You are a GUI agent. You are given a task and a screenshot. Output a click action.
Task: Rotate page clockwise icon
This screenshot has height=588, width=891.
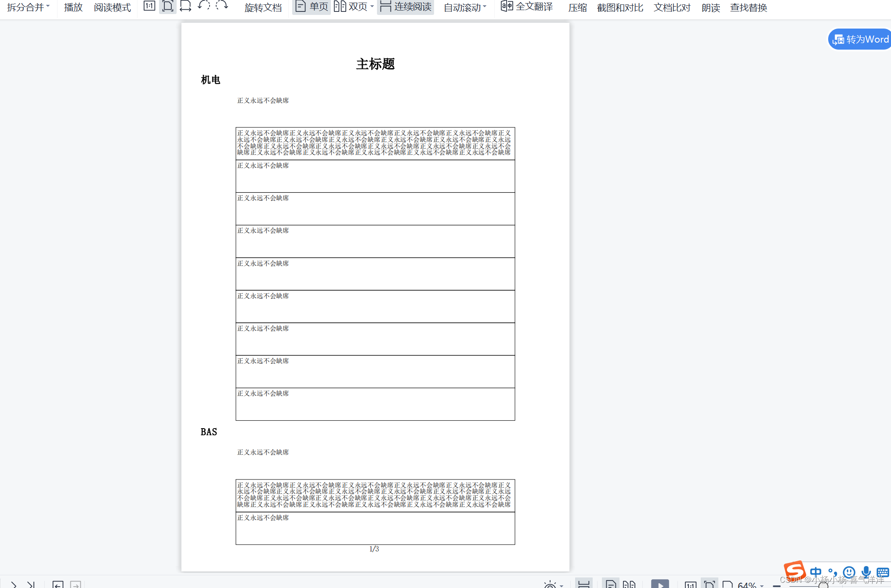(x=222, y=6)
